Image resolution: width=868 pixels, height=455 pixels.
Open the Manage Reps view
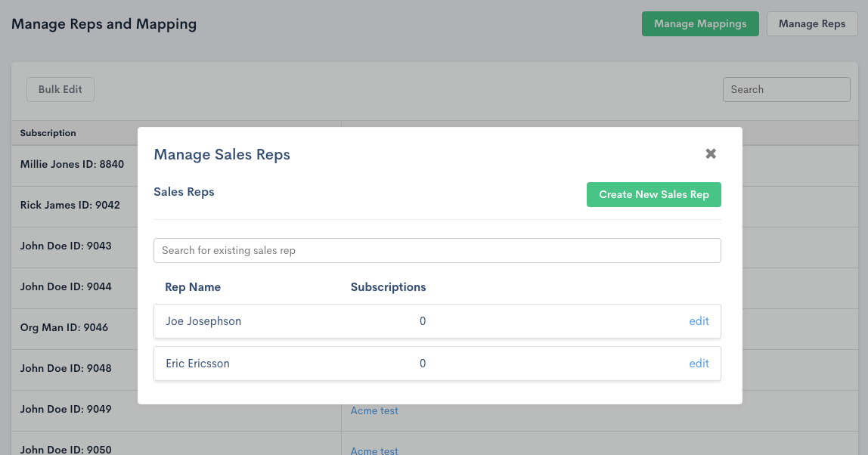(x=811, y=23)
